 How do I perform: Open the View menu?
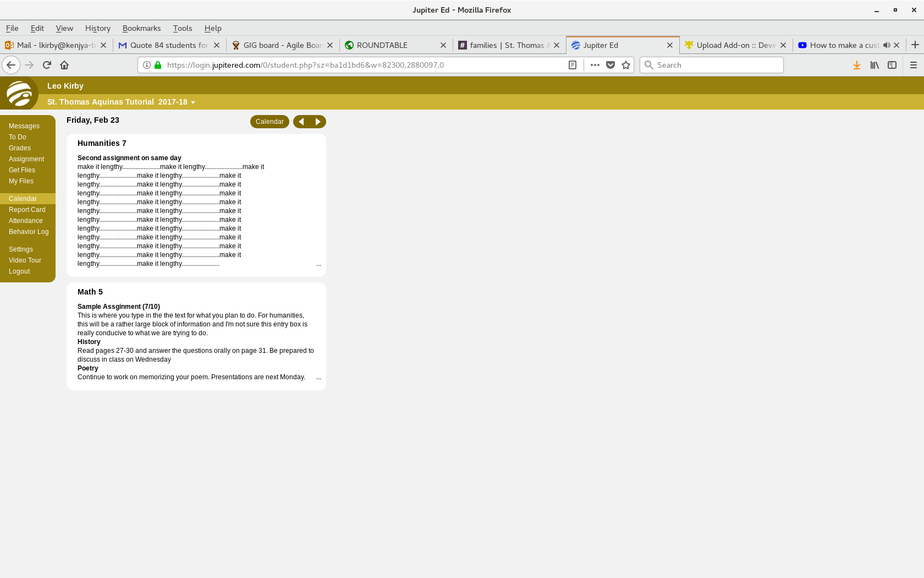[x=64, y=28]
